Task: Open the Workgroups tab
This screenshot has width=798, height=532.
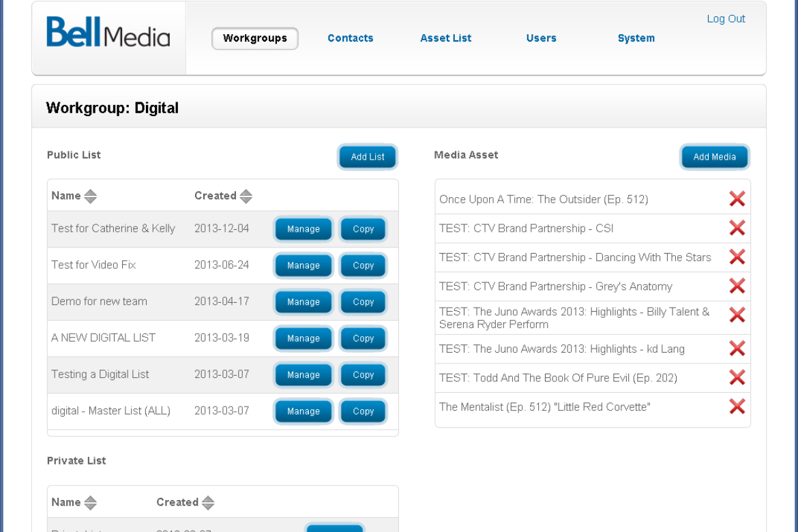Action: click(x=255, y=38)
